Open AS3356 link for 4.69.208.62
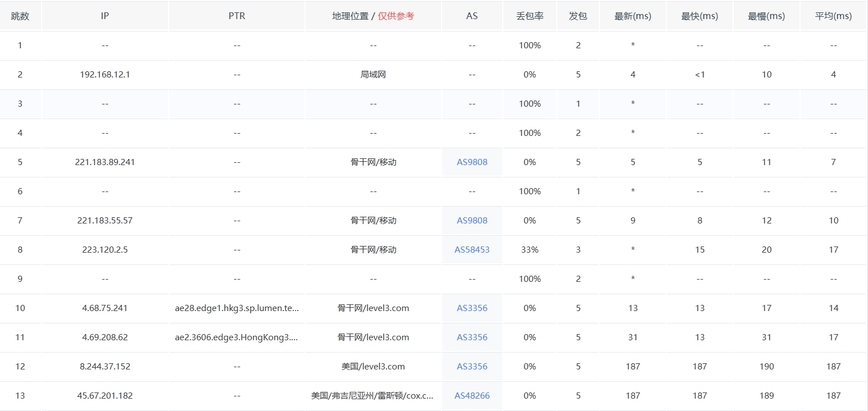The image size is (868, 411). pyautogui.click(x=472, y=337)
